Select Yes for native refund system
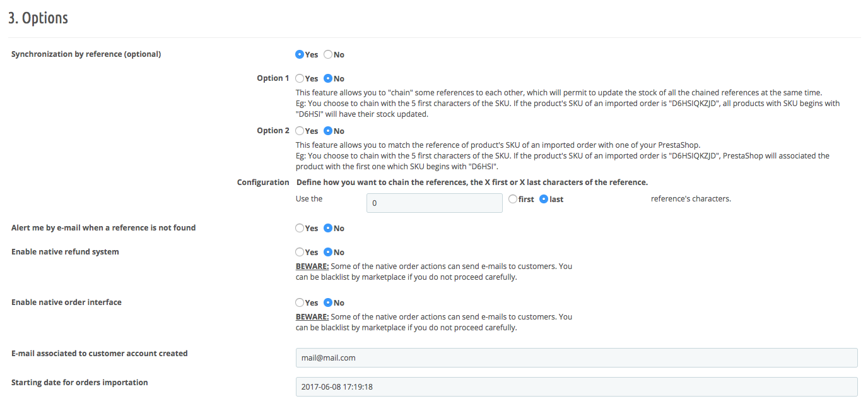Screen dimensions: 868x413 tap(300, 252)
